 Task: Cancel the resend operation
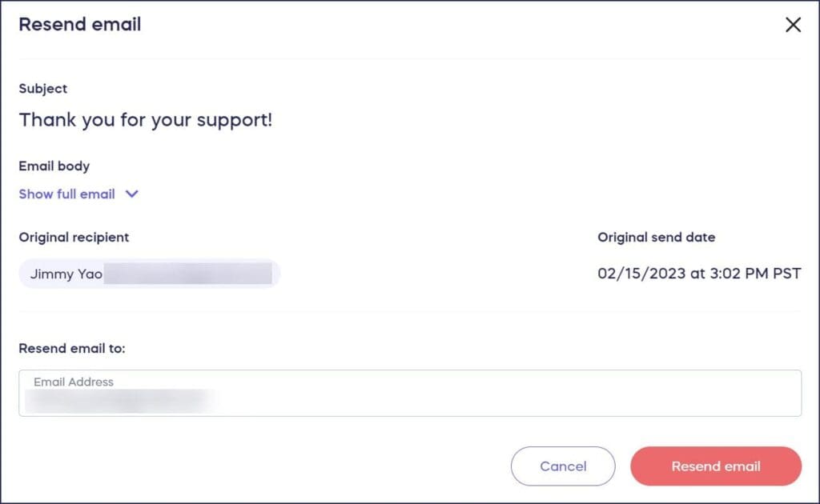click(x=563, y=466)
